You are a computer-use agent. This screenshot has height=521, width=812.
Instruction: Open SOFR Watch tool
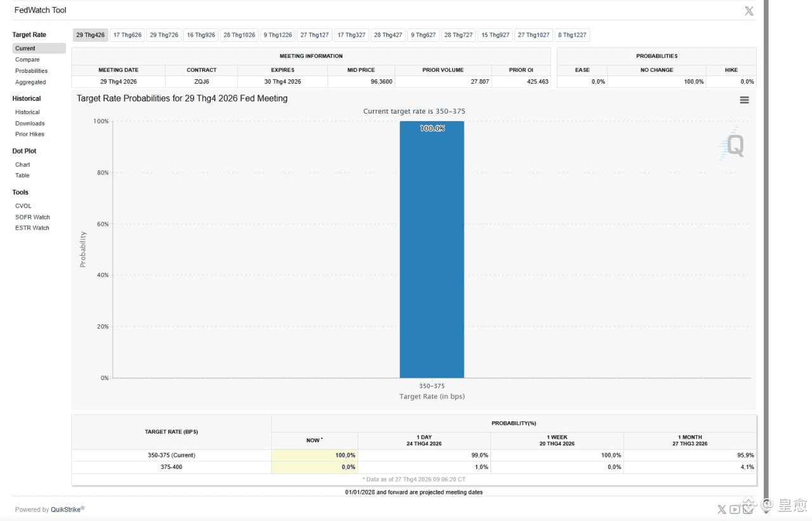[32, 217]
